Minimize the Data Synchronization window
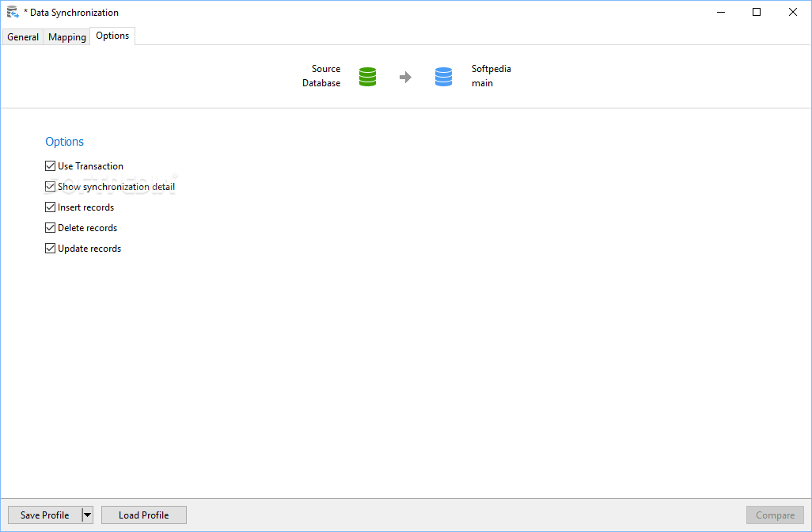 (x=721, y=12)
